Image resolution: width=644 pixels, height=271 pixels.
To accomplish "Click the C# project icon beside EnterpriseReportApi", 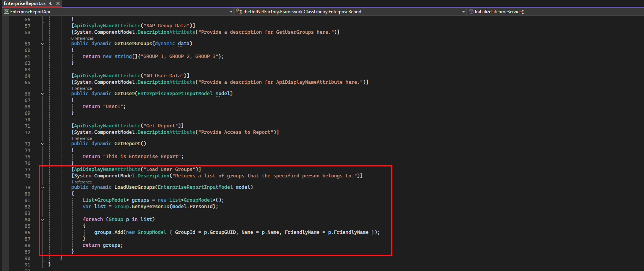I will 6,12.
